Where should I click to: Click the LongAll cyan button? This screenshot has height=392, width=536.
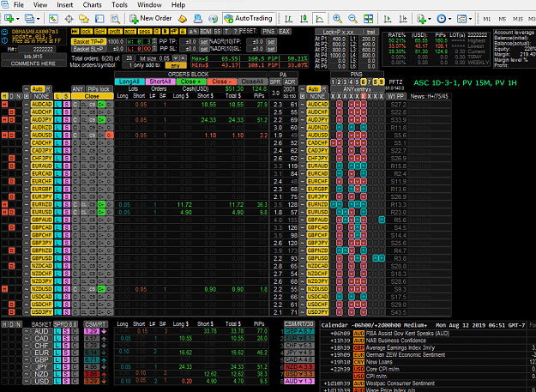point(129,81)
